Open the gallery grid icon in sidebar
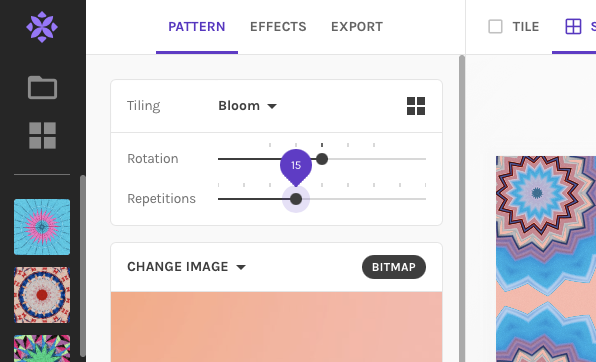This screenshot has width=596, height=362. click(x=42, y=135)
